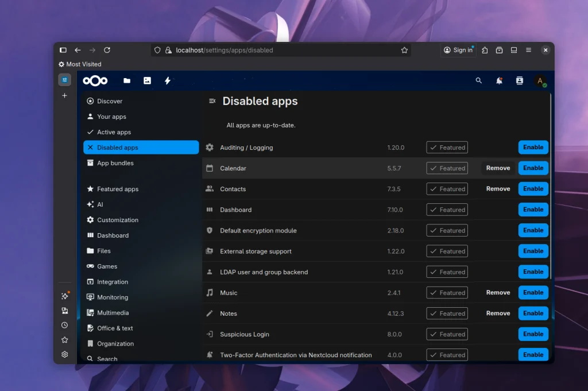Select App bundles in sidebar
The image size is (588, 391).
pyautogui.click(x=115, y=163)
